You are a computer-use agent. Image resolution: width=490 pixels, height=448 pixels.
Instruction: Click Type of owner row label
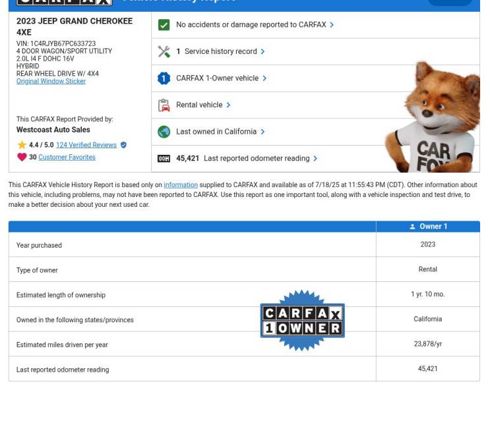(37, 270)
